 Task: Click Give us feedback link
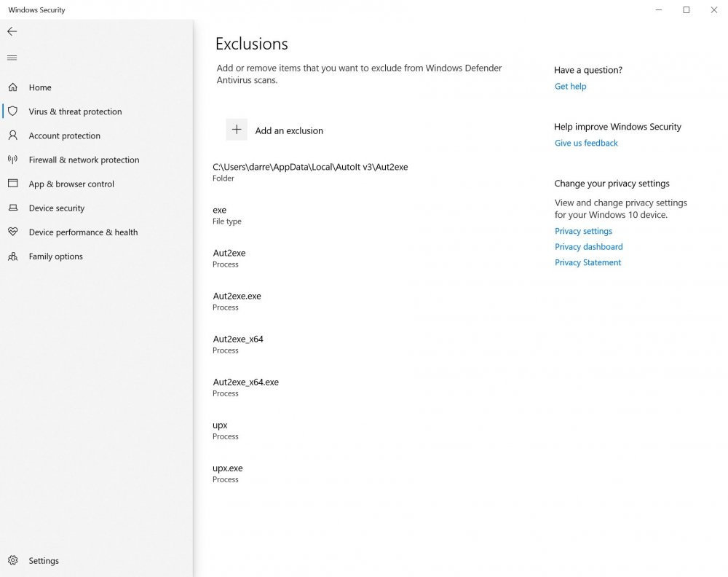coord(586,143)
